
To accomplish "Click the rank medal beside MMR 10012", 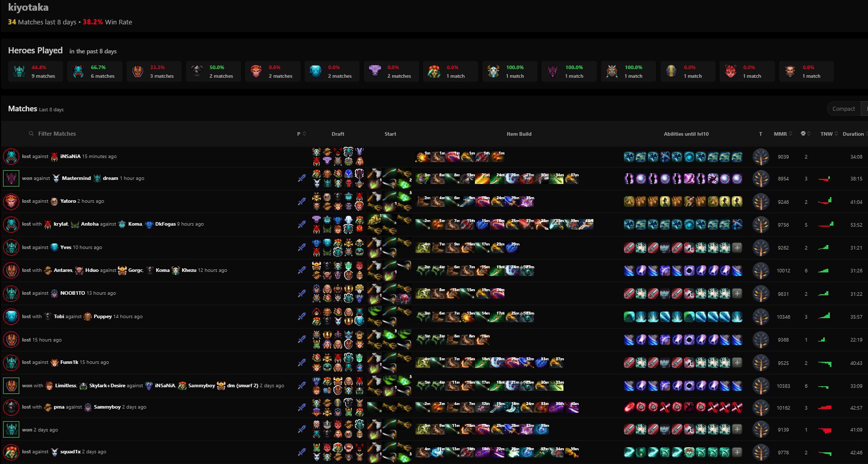I will pos(761,271).
